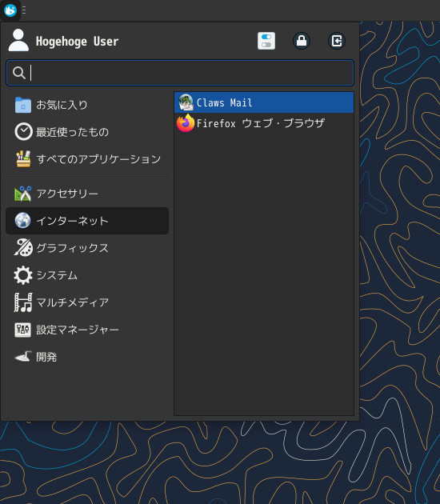Click the Whisker menu mouse icon in panel
440x504 pixels.
click(x=10, y=10)
